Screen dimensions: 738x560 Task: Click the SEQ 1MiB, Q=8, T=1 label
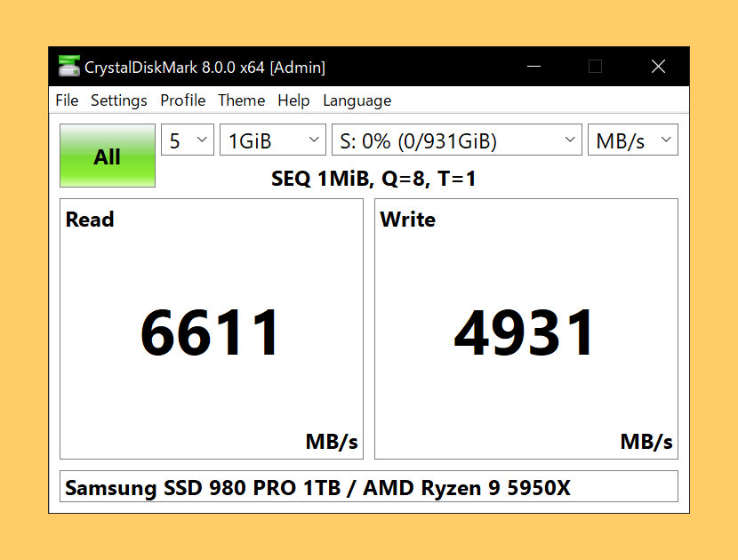(x=373, y=179)
